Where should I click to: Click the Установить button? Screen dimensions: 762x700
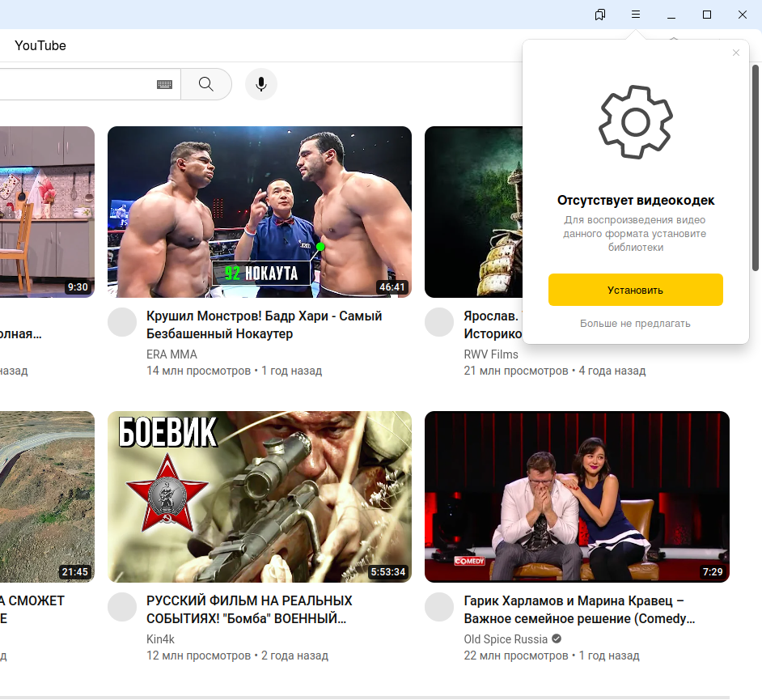pyautogui.click(x=636, y=290)
